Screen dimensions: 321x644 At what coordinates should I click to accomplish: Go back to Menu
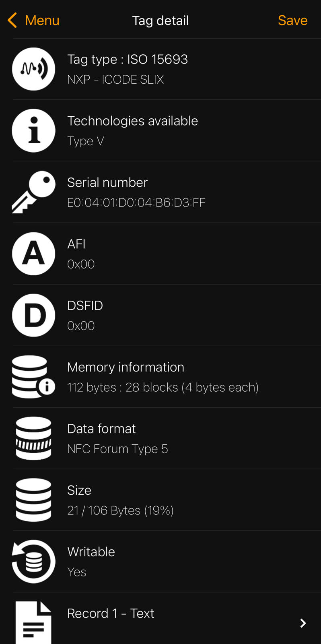[42, 20]
